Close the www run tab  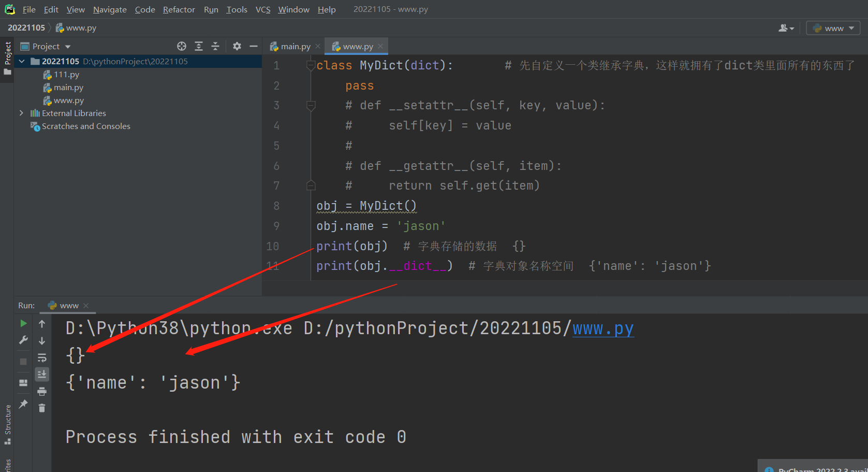click(86, 306)
